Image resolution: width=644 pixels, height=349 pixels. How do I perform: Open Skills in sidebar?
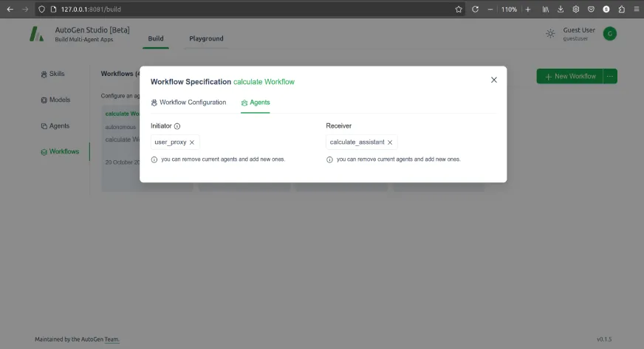(x=52, y=74)
